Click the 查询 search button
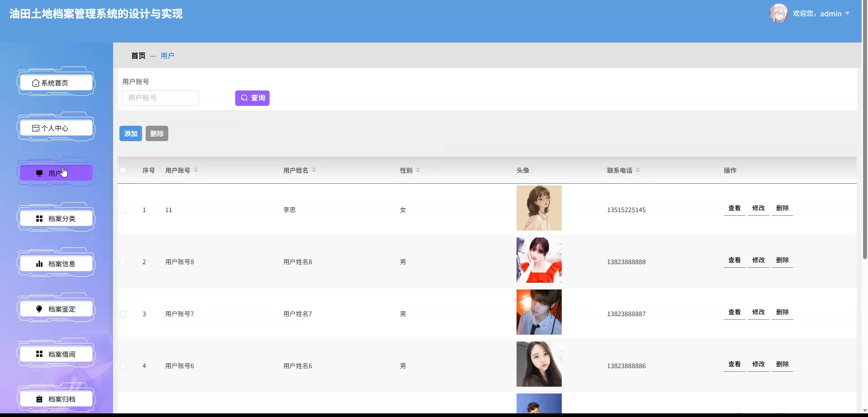This screenshot has height=417, width=868. [x=252, y=98]
